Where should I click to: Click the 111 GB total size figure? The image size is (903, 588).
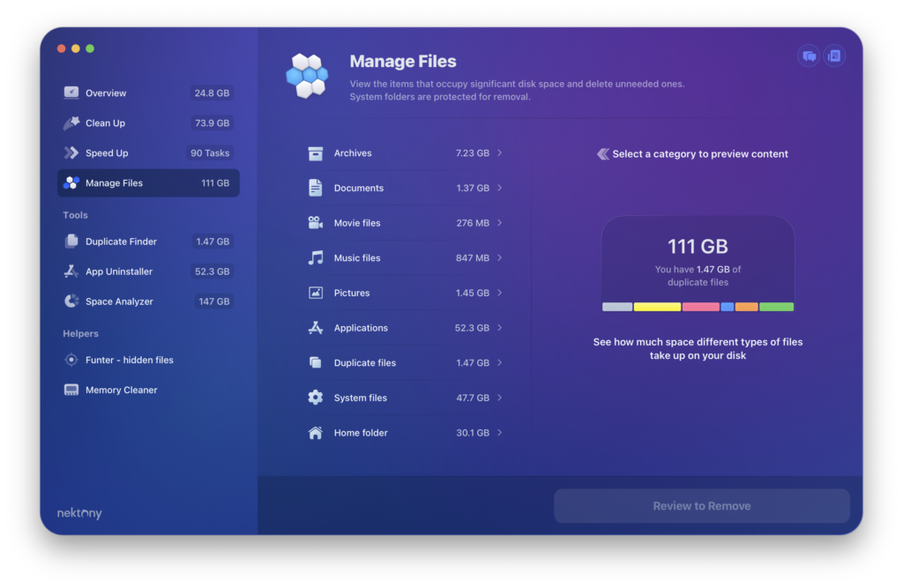coord(698,247)
